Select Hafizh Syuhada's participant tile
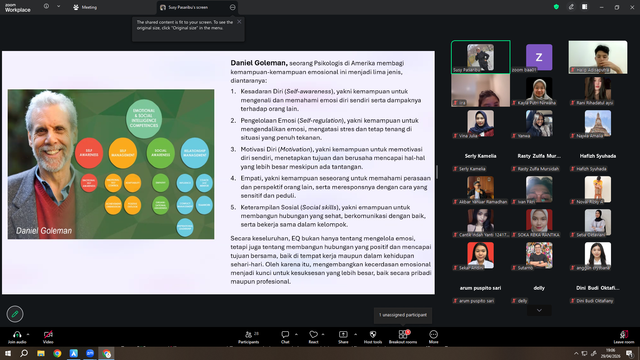This screenshot has height=360, width=640. pos(598,157)
